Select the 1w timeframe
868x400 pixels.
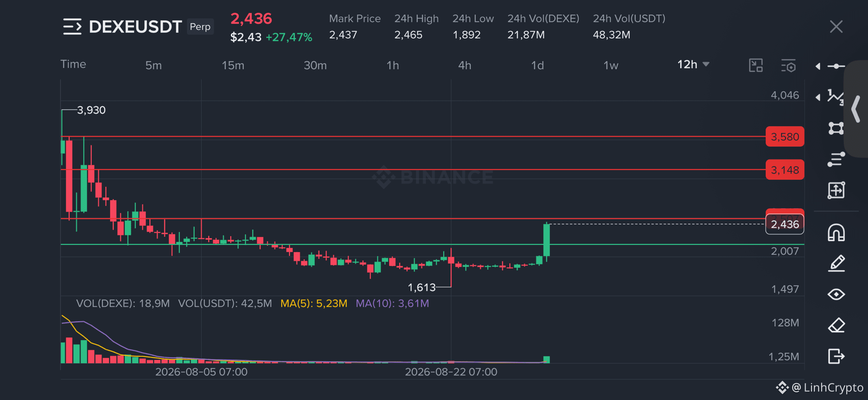(611, 65)
